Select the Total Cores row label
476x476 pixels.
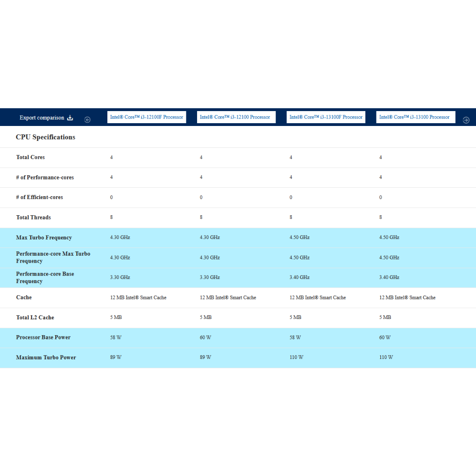(x=31, y=157)
